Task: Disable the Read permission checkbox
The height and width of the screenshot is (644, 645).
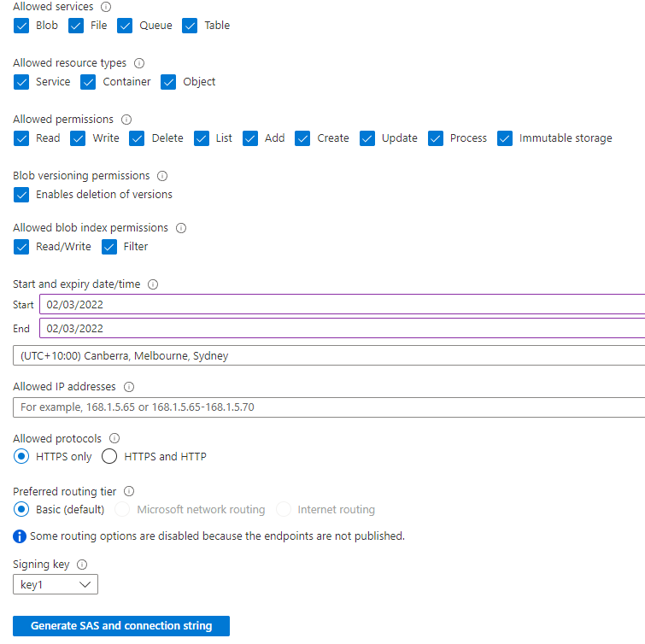Action: pyautogui.click(x=21, y=138)
